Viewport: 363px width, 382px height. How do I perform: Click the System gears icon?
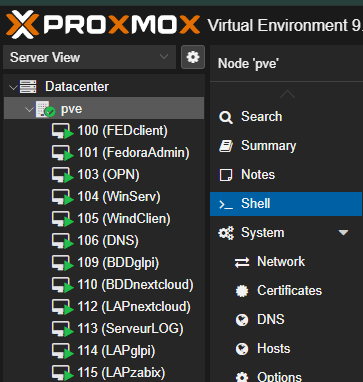tap(226, 233)
